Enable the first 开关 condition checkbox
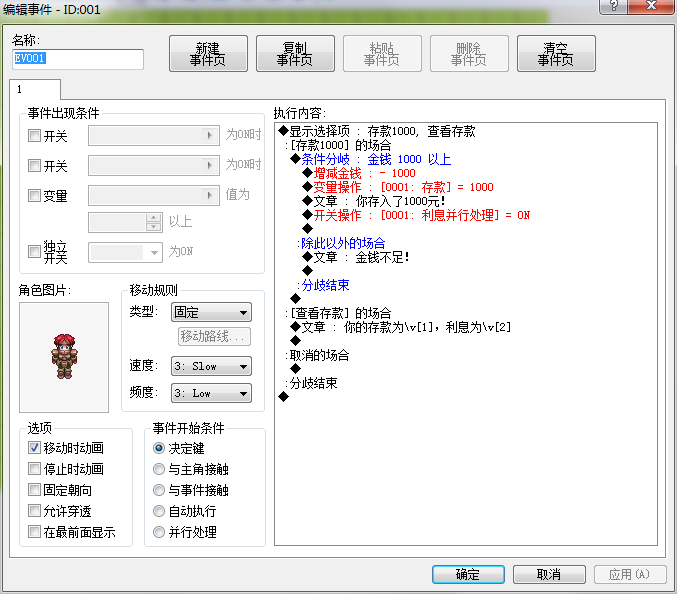 (x=34, y=136)
